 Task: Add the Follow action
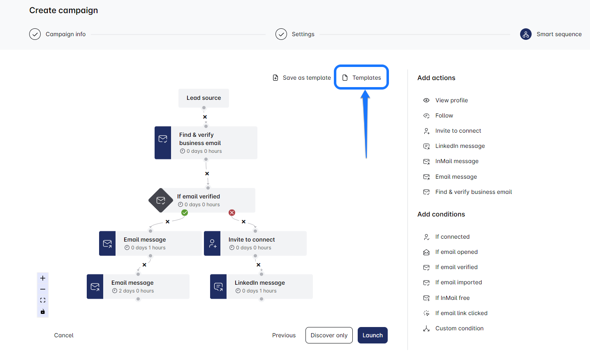tap(444, 115)
